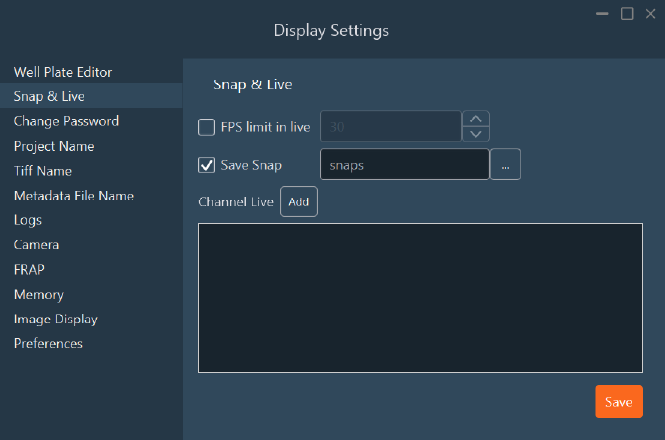Screen dimensions: 665x440
Task: Click the FPS limit value field
Action: coord(390,127)
